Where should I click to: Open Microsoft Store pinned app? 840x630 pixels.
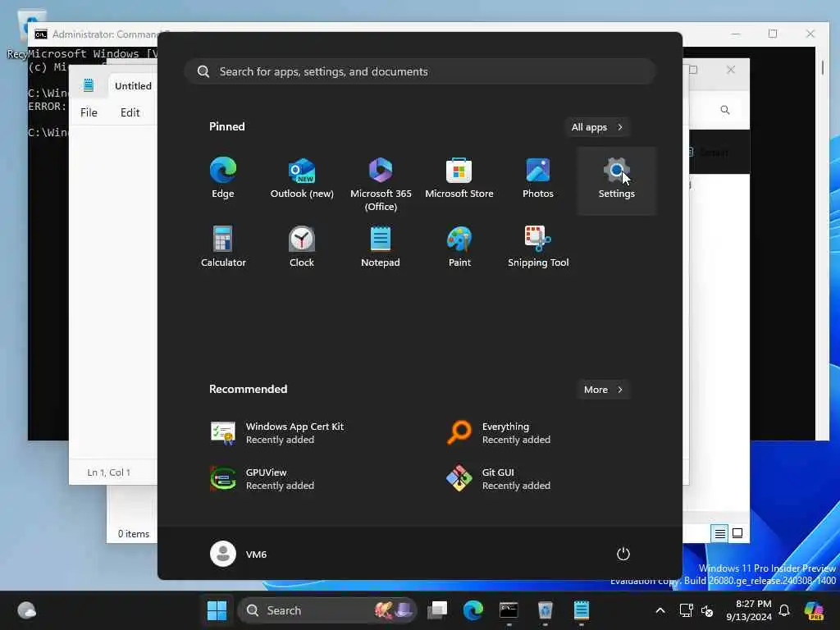point(459,178)
